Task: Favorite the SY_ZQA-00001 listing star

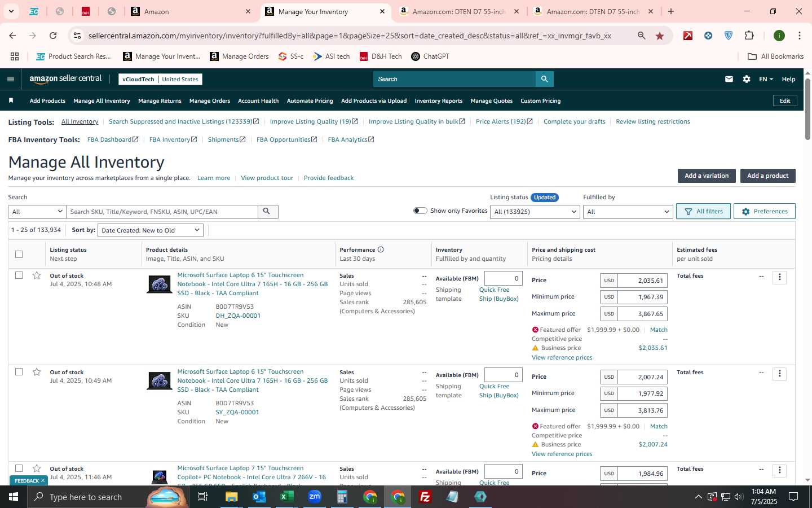Action: (37, 372)
